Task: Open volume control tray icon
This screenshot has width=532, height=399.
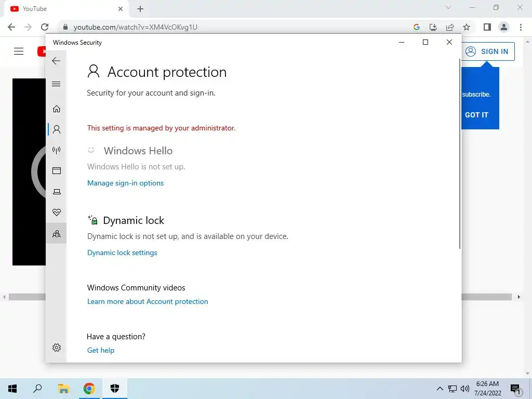Action: (x=465, y=389)
